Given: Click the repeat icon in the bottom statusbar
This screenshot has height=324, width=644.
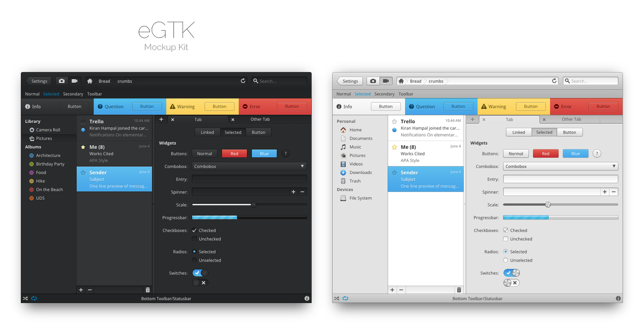Looking at the screenshot, I should pyautogui.click(x=34, y=298).
